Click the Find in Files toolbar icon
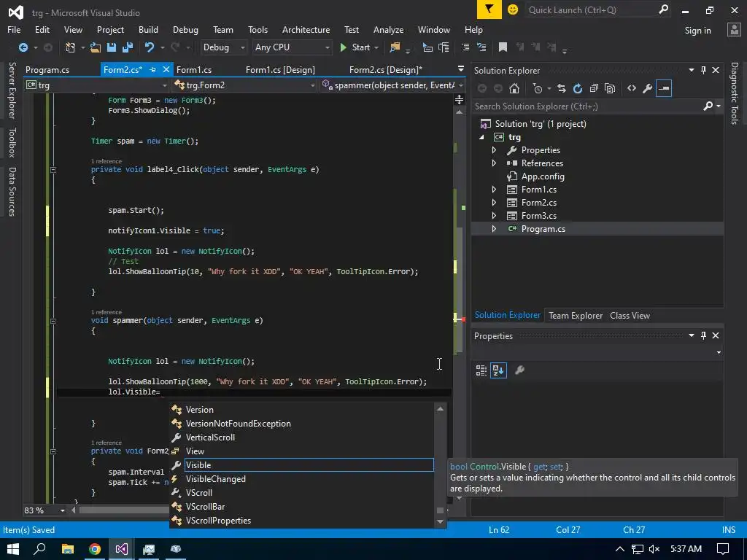747x560 pixels. click(x=395, y=47)
